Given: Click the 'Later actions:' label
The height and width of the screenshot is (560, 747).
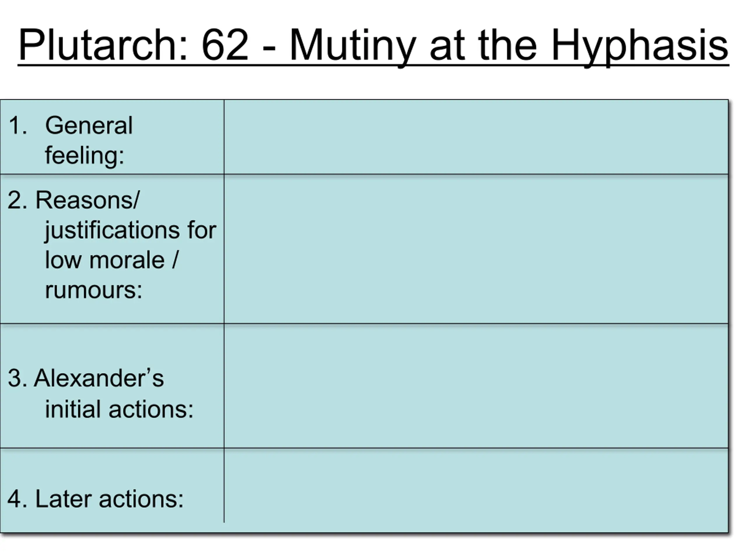Looking at the screenshot, I should 109,498.
